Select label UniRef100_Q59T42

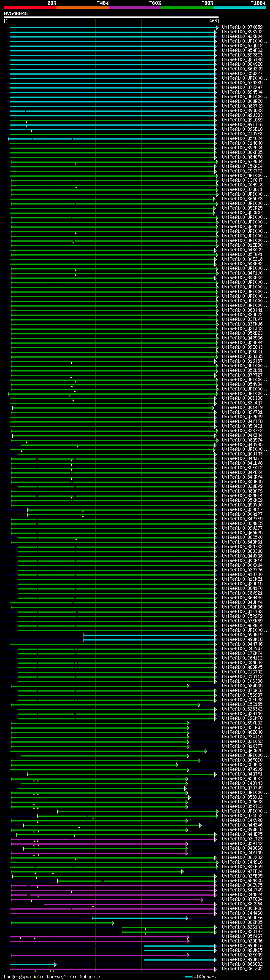242,844
